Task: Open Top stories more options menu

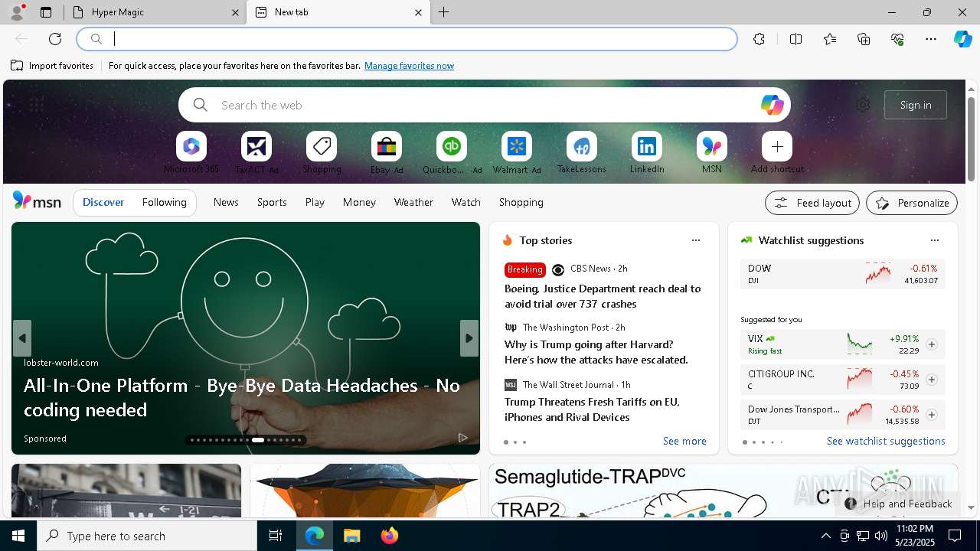Action: click(696, 240)
